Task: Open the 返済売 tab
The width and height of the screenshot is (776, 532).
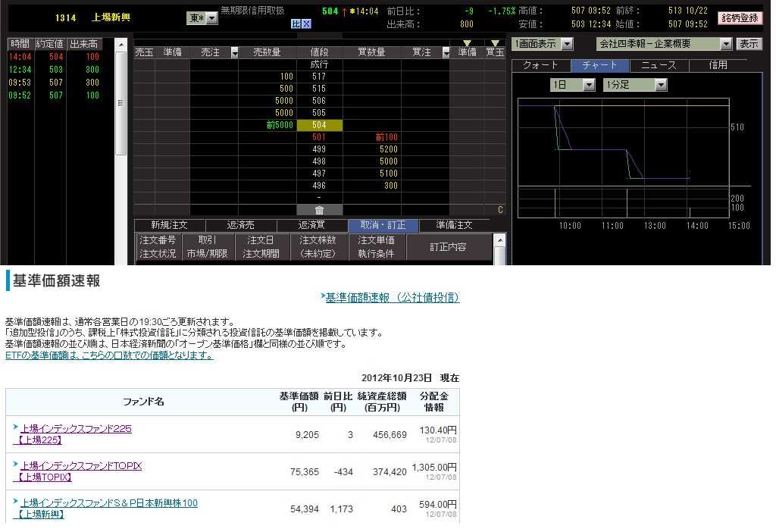Action: [240, 225]
